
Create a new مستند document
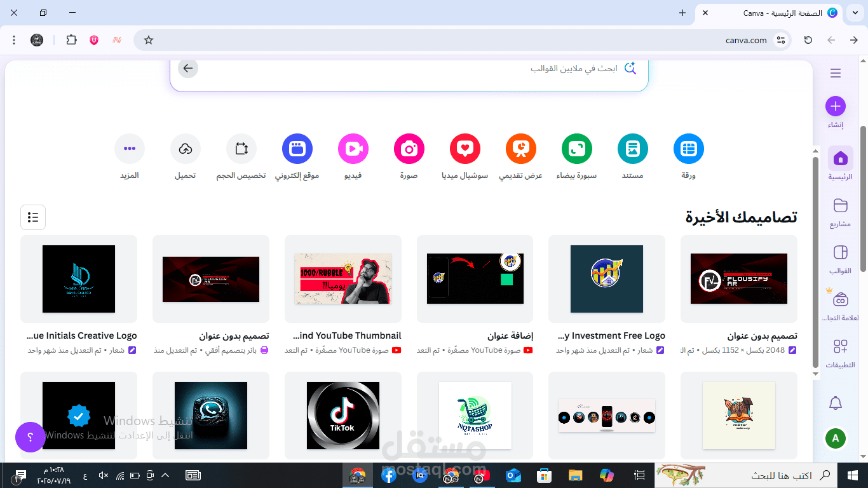point(633,149)
